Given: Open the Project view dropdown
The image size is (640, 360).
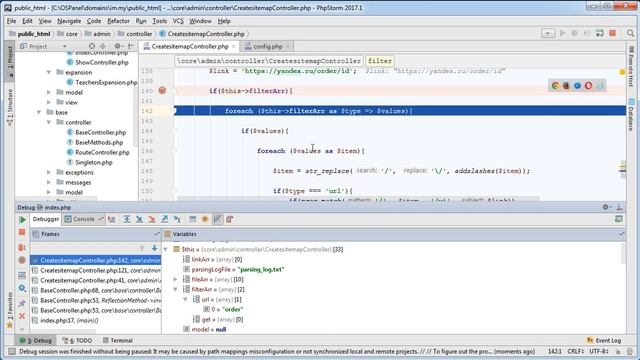Looking at the screenshot, I should coord(64,47).
